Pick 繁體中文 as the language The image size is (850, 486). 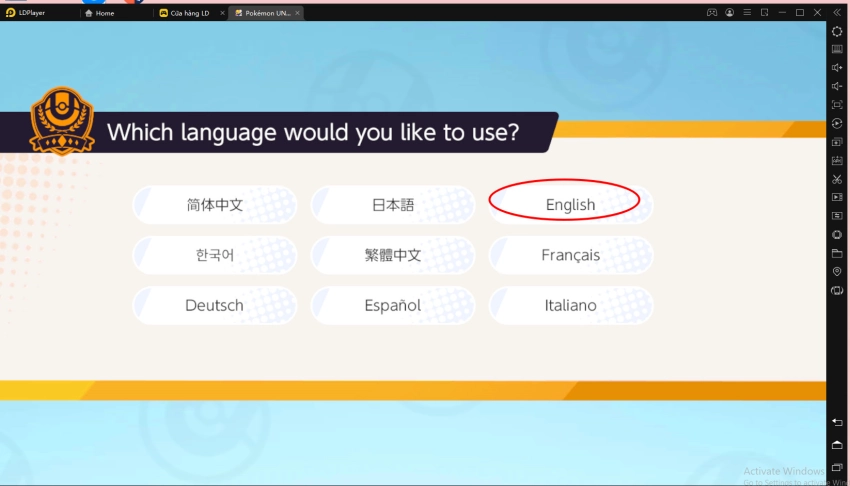pos(393,255)
